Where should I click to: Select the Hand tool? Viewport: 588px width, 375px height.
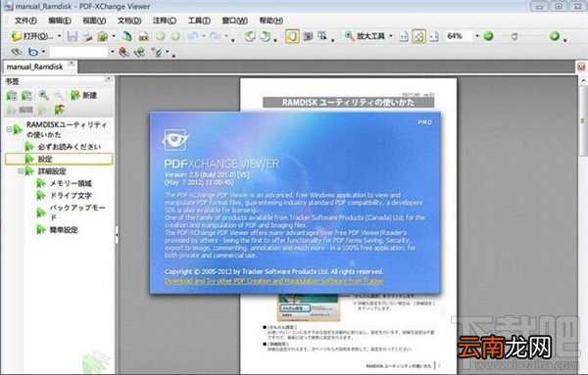pyautogui.click(x=292, y=36)
